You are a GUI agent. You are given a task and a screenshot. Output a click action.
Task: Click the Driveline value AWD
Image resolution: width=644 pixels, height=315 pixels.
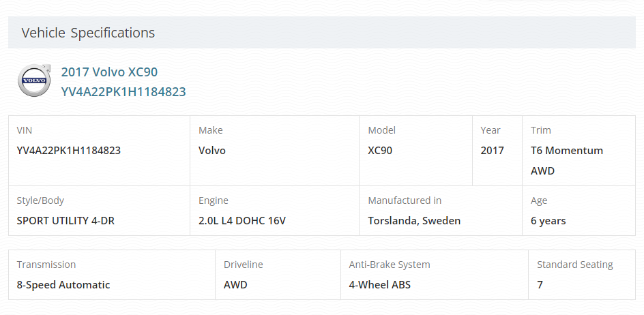[235, 284]
